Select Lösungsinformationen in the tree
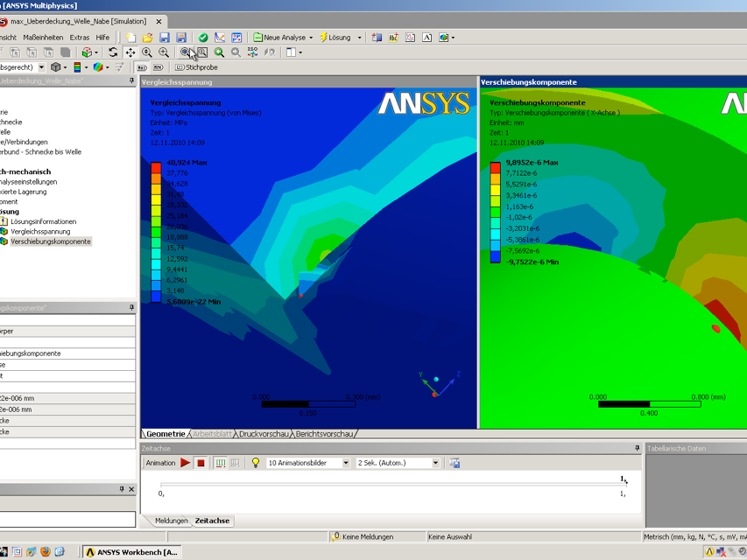Viewport: 747px width, 560px height. 44,221
